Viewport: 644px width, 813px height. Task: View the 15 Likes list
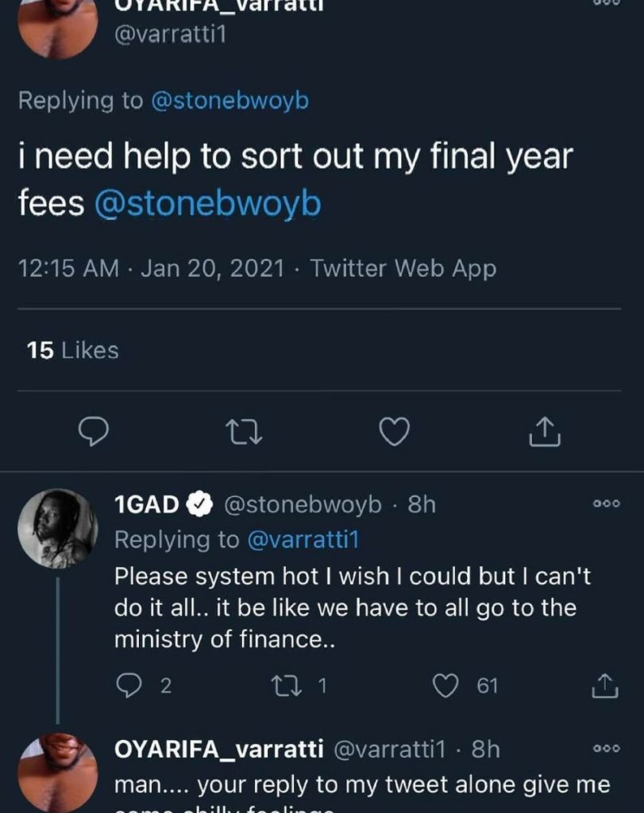(72, 350)
